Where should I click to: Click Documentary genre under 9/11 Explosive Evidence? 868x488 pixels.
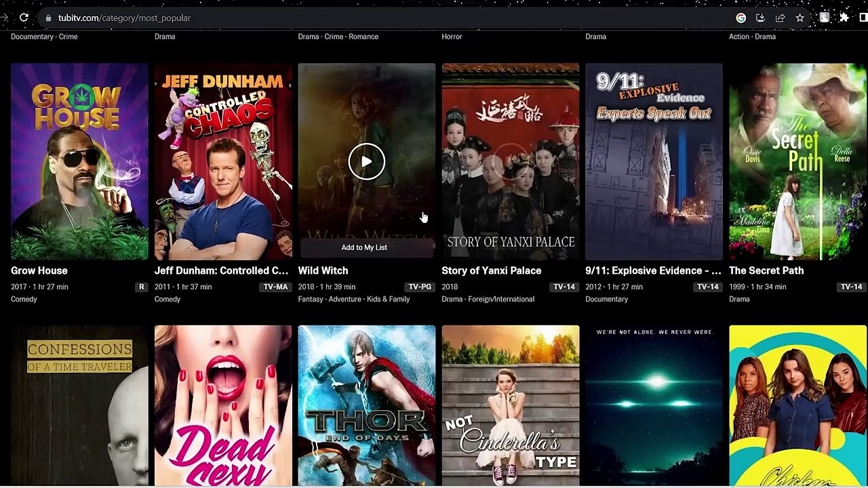pyautogui.click(x=607, y=299)
